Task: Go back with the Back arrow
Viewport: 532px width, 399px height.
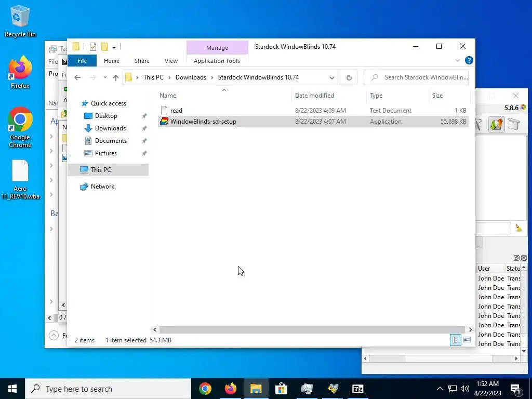Action: 77,77
